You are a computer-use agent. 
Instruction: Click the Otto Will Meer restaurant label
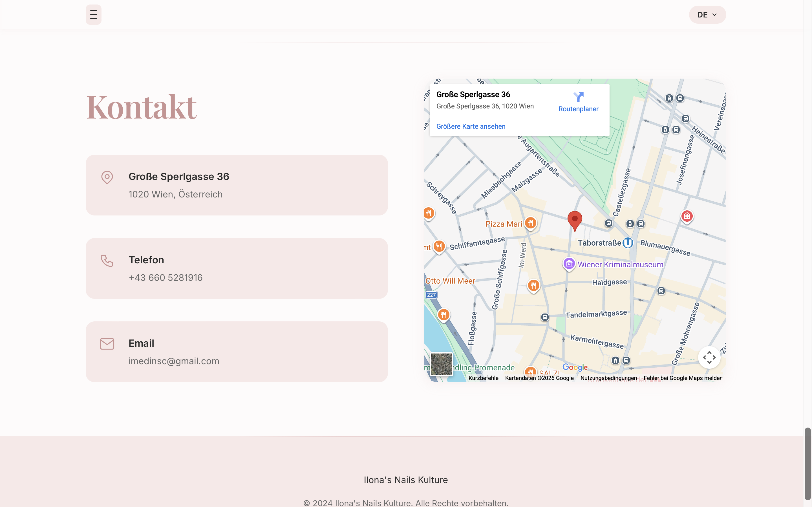click(450, 281)
